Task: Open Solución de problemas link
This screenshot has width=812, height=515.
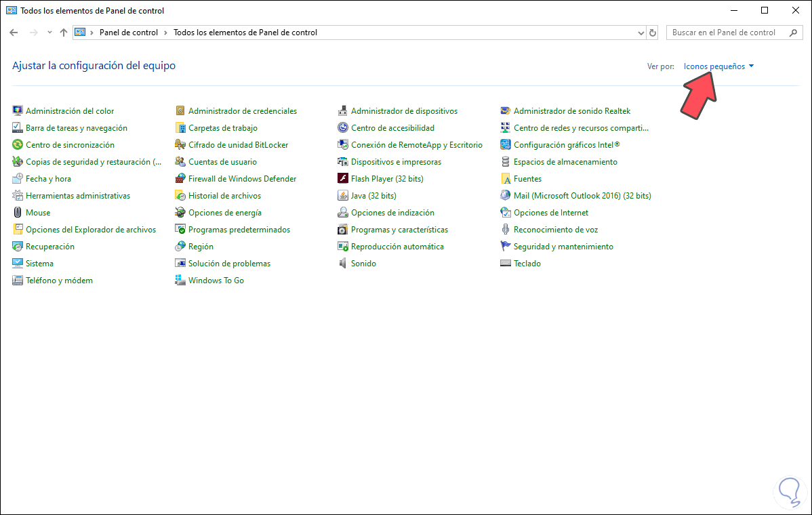Action: coord(229,264)
